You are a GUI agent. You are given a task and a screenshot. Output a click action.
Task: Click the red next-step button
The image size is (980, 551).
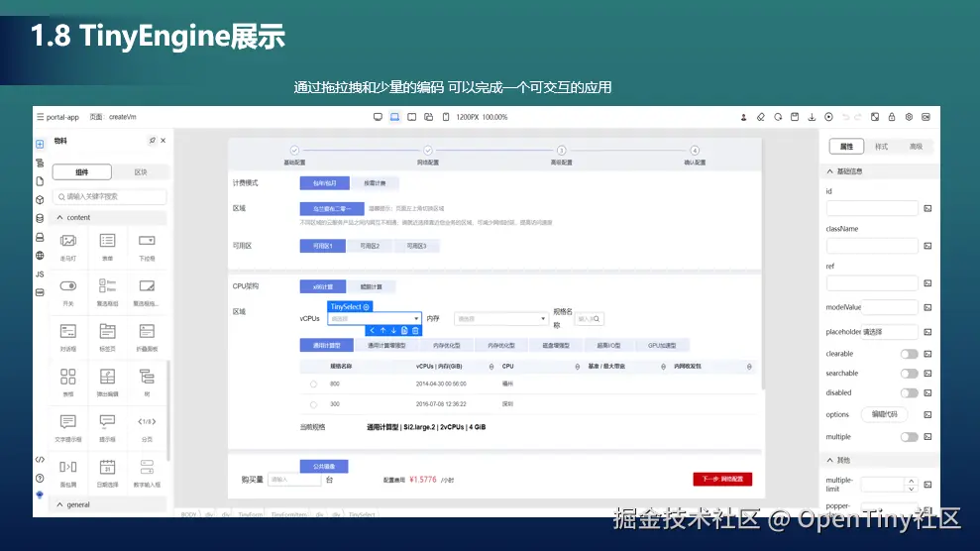click(722, 480)
